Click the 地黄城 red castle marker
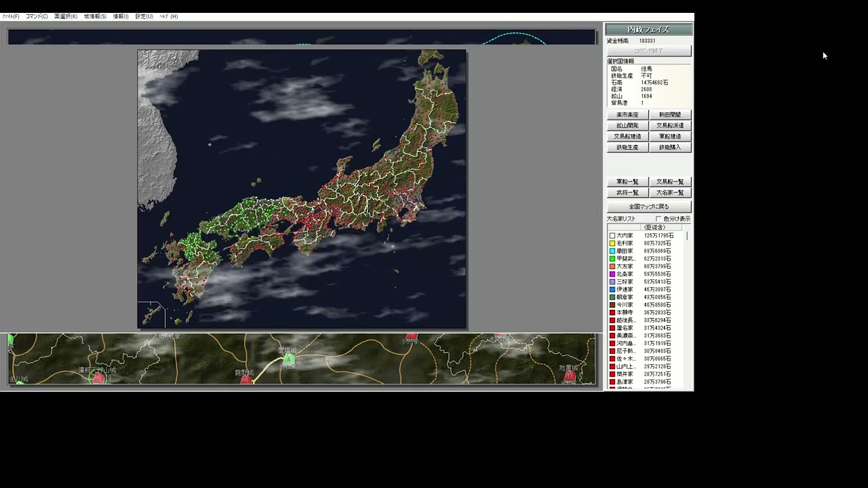This screenshot has width=868, height=488. 570,375
